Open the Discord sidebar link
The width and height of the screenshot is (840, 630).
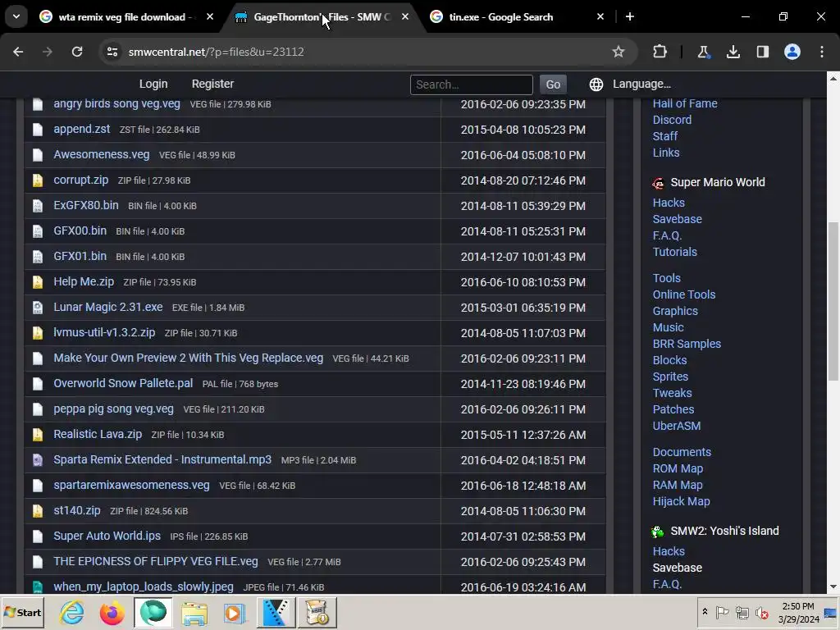pyautogui.click(x=672, y=120)
